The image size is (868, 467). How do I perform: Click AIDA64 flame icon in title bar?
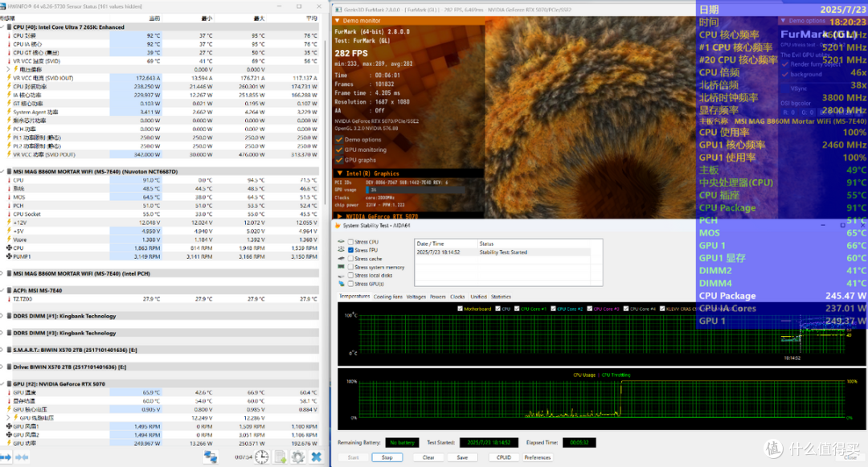[338, 226]
